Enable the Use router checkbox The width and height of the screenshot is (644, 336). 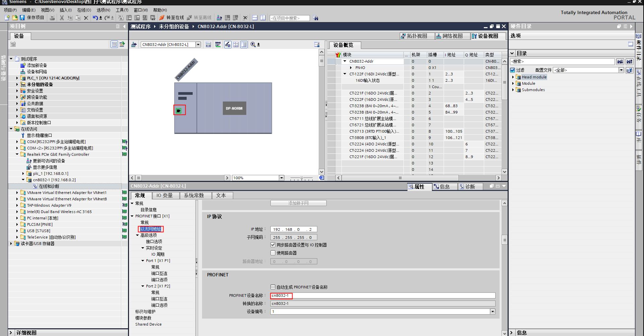273,253
